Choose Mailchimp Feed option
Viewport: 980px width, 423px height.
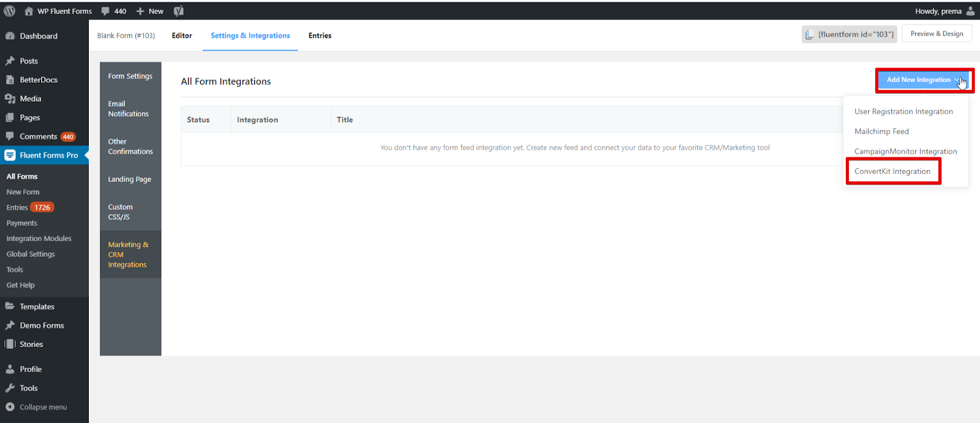pos(881,132)
